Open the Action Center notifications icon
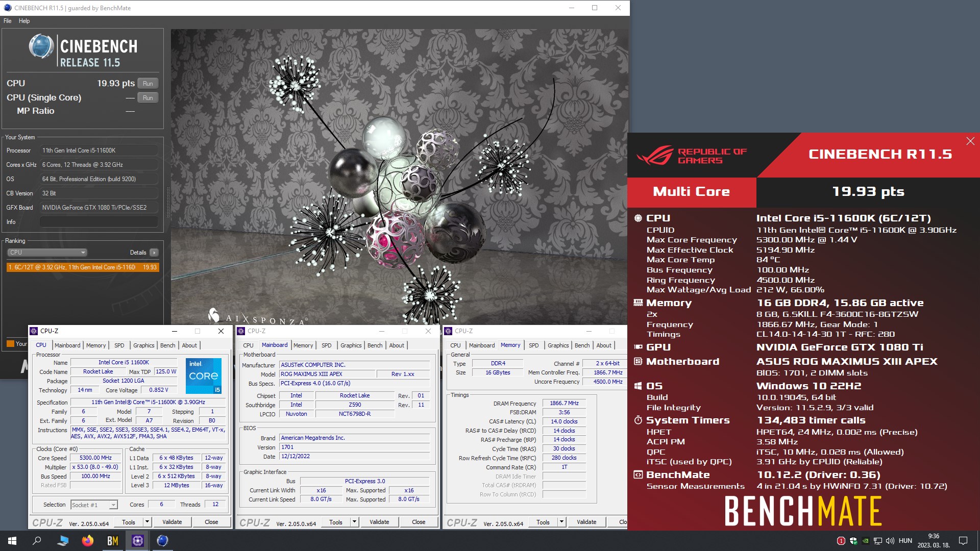Viewport: 980px width, 551px height. point(963,541)
